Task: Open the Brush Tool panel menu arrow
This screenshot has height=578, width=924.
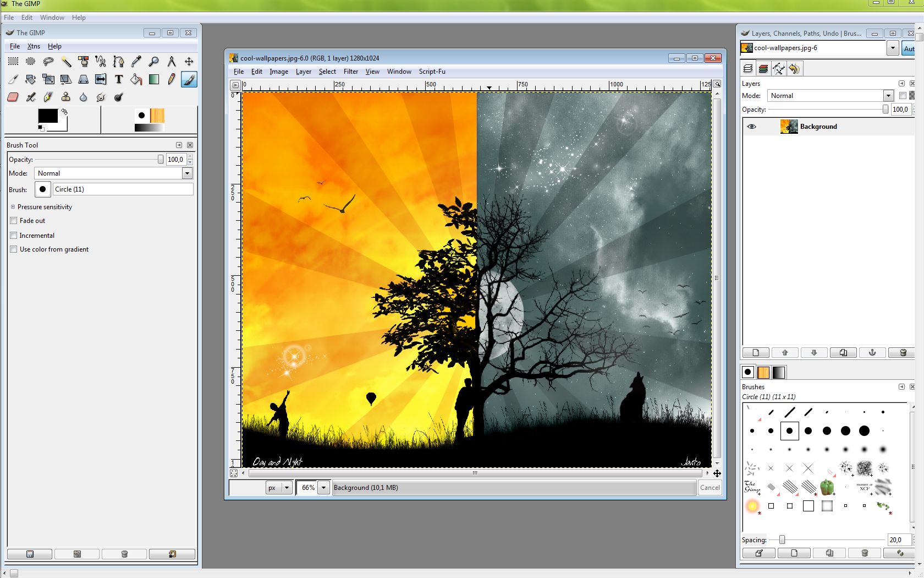Action: click(x=179, y=145)
